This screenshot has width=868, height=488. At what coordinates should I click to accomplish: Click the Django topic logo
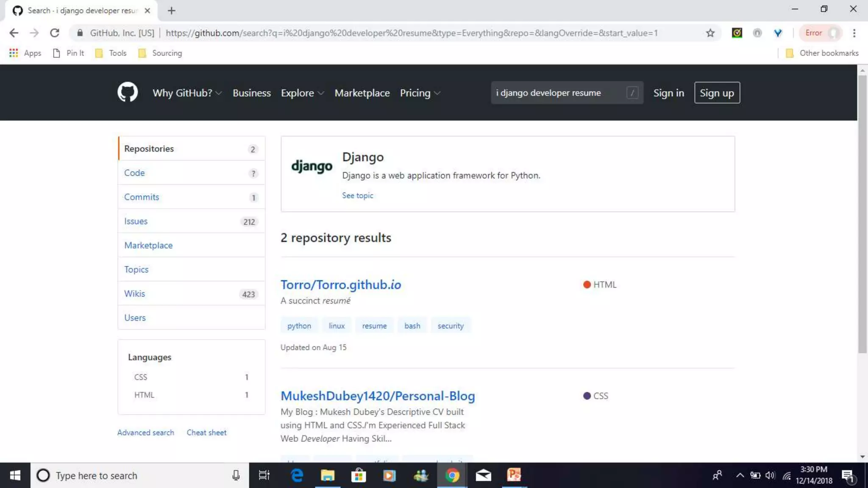(312, 166)
